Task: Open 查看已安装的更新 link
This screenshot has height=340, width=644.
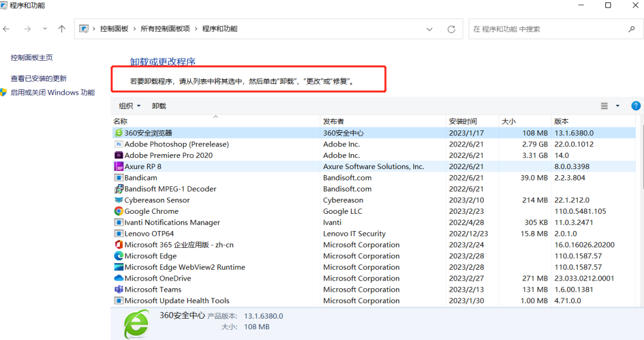Action: click(39, 79)
